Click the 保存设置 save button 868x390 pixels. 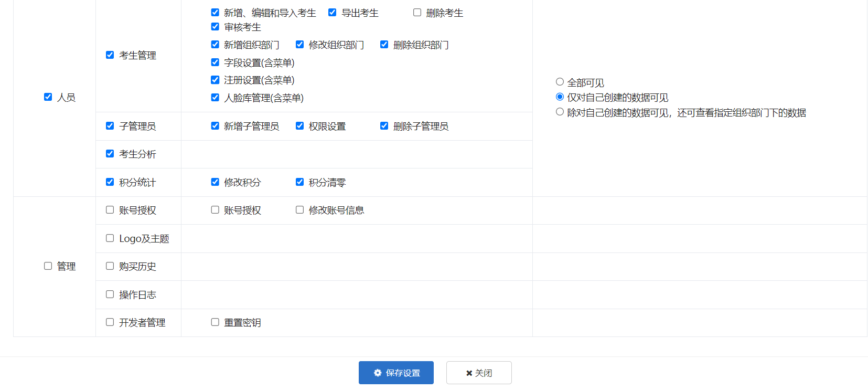coord(396,373)
